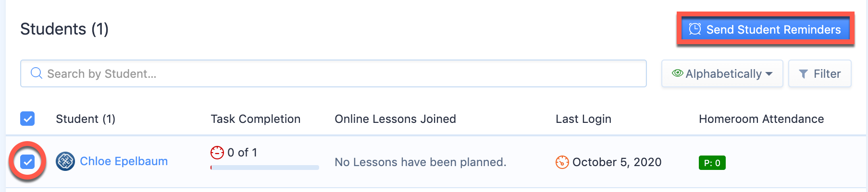
Task: Focus the Search by Student field
Action: tap(333, 73)
